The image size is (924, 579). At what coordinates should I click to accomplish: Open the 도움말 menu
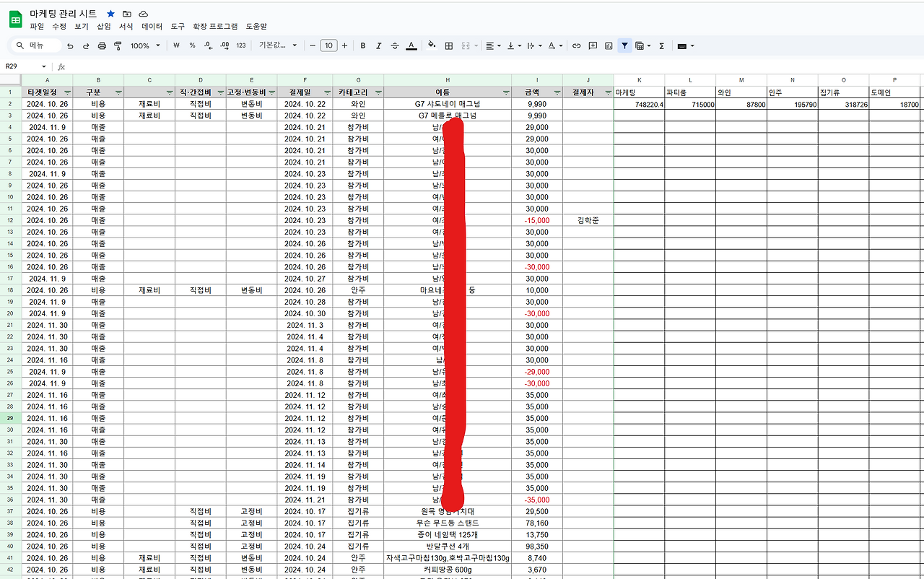pyautogui.click(x=256, y=26)
